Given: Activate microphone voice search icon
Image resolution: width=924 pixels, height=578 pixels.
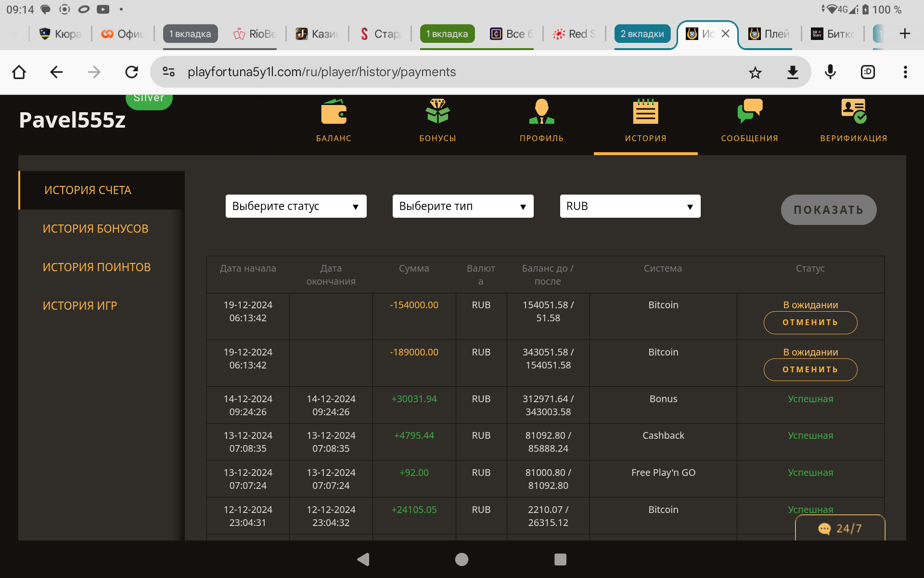Looking at the screenshot, I should 830,72.
